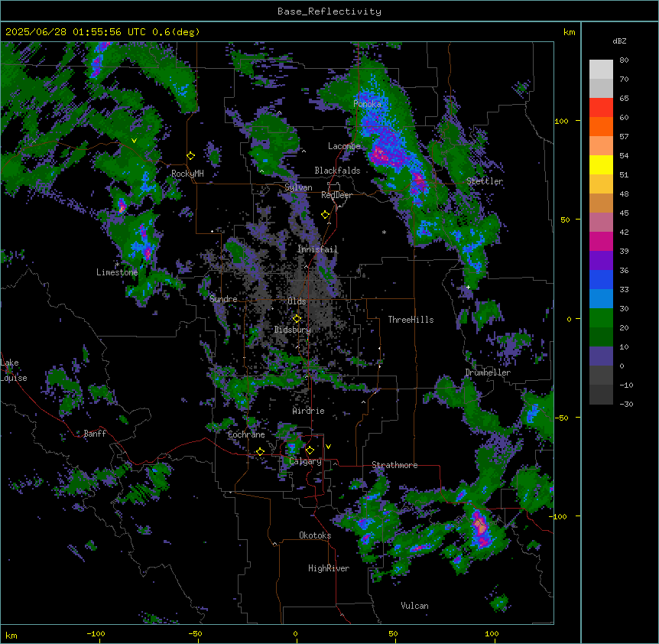The image size is (659, 644).
Task: Click the 100 tick label on the right axis
Action: click(x=561, y=121)
